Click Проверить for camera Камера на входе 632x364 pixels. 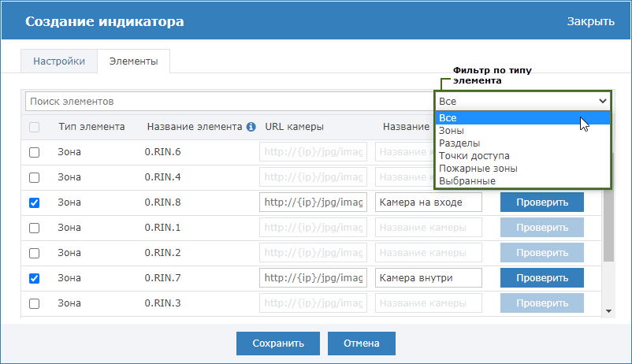541,202
